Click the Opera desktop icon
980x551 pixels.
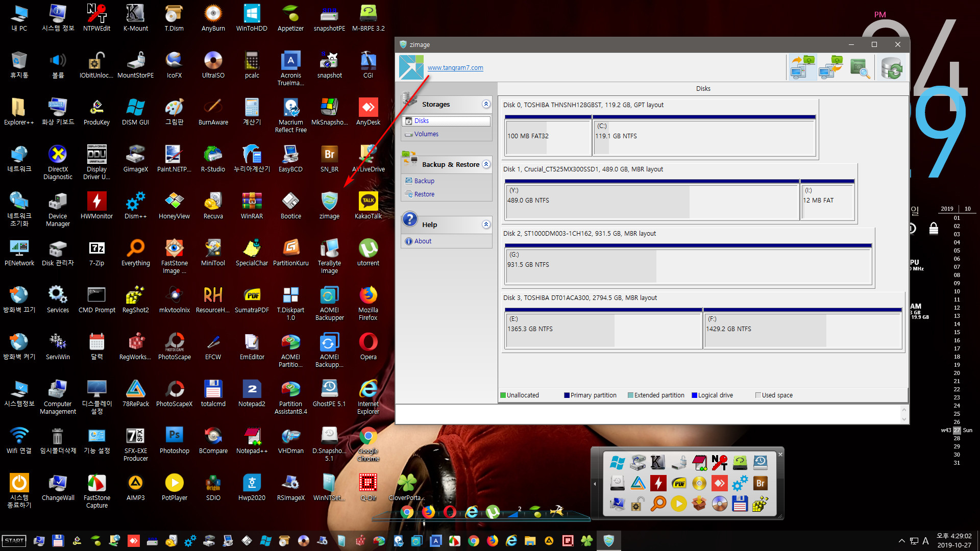tap(368, 346)
